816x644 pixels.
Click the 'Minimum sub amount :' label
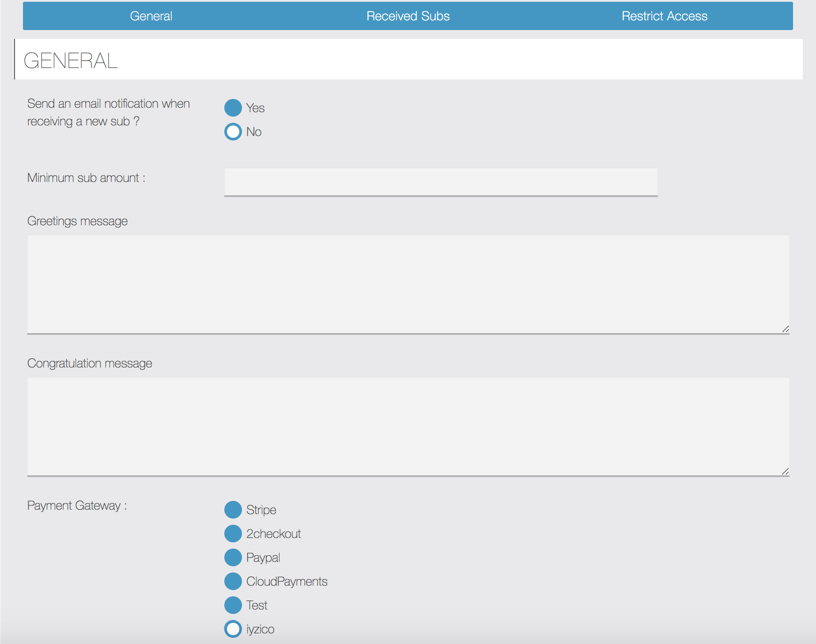point(86,178)
